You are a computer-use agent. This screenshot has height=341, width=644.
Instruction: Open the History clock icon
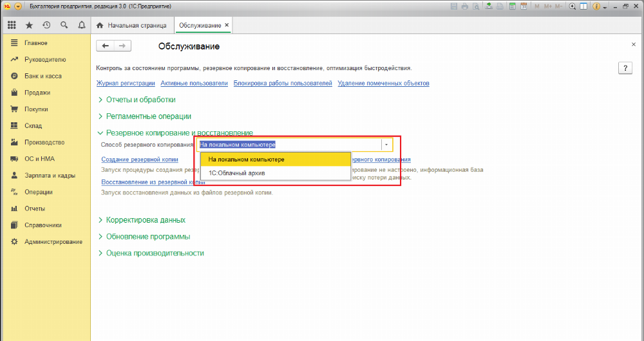(x=46, y=26)
